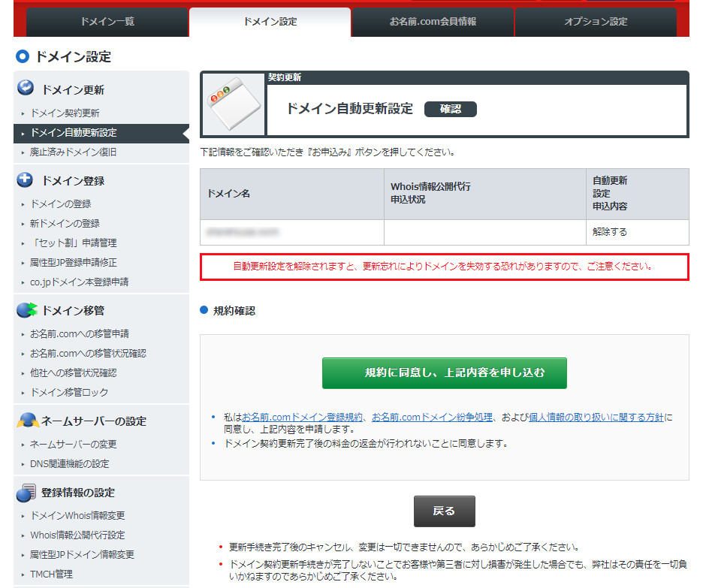Click the ドメイン登録 plus icon
The height and width of the screenshot is (588, 706).
tap(26, 180)
